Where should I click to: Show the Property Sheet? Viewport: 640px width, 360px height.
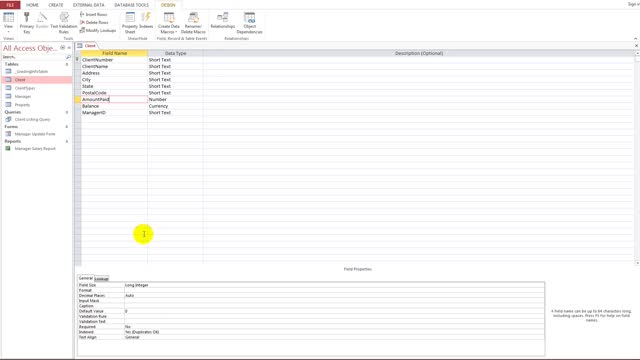(130, 22)
